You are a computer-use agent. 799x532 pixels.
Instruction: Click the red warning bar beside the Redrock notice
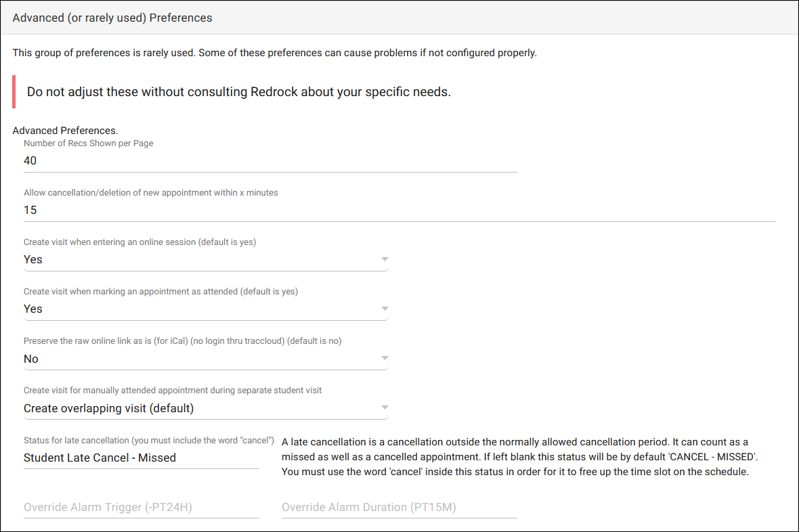coord(14,92)
